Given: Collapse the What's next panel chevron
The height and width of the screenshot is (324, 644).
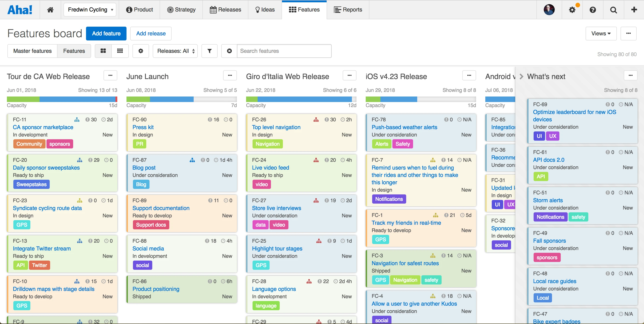Looking at the screenshot, I should pyautogui.click(x=521, y=77).
